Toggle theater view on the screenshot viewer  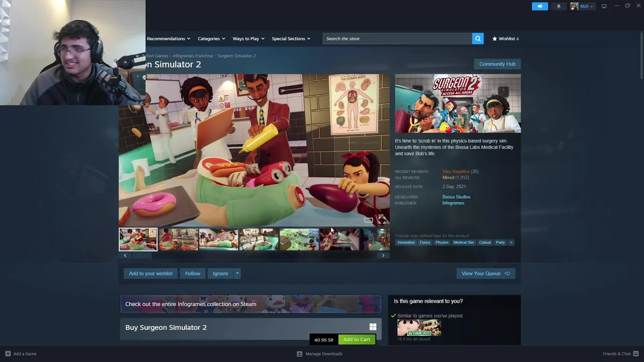tap(368, 220)
